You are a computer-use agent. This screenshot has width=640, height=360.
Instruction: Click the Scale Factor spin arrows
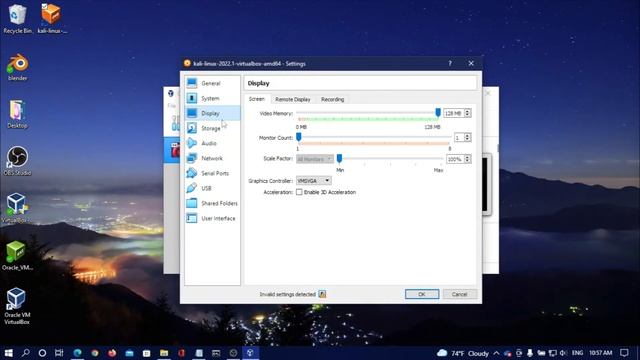pyautogui.click(x=468, y=159)
